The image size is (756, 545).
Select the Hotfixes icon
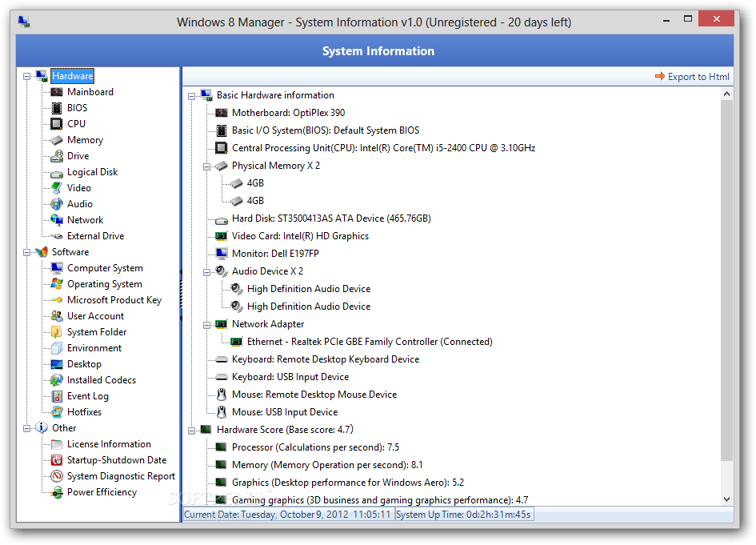[x=57, y=412]
